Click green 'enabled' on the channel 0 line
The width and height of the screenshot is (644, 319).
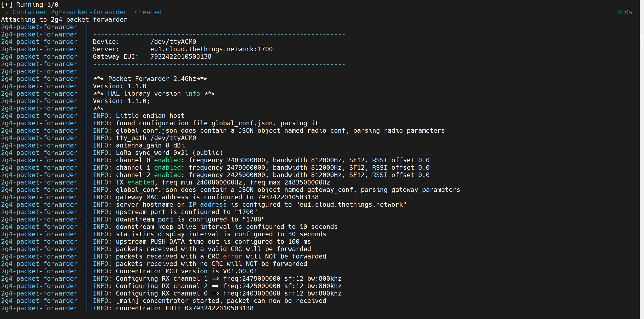(x=167, y=160)
